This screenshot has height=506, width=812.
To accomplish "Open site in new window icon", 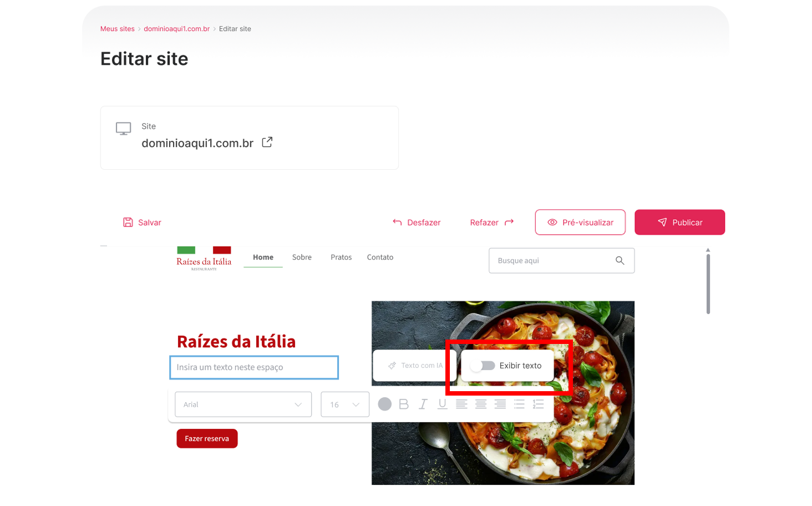I will point(267,143).
